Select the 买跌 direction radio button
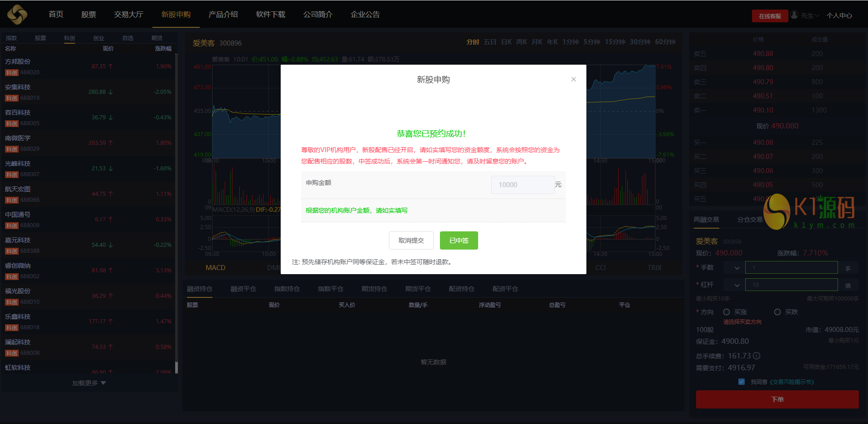This screenshot has height=424, width=868. pos(777,312)
